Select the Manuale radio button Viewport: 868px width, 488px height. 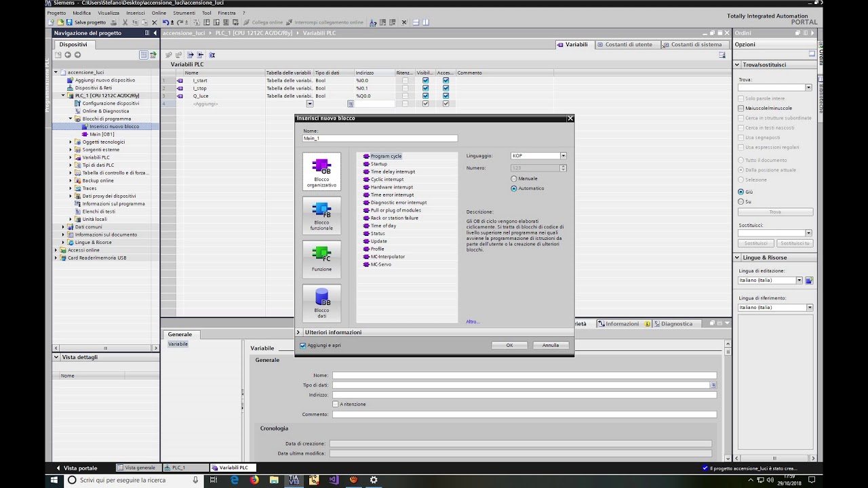click(x=514, y=179)
